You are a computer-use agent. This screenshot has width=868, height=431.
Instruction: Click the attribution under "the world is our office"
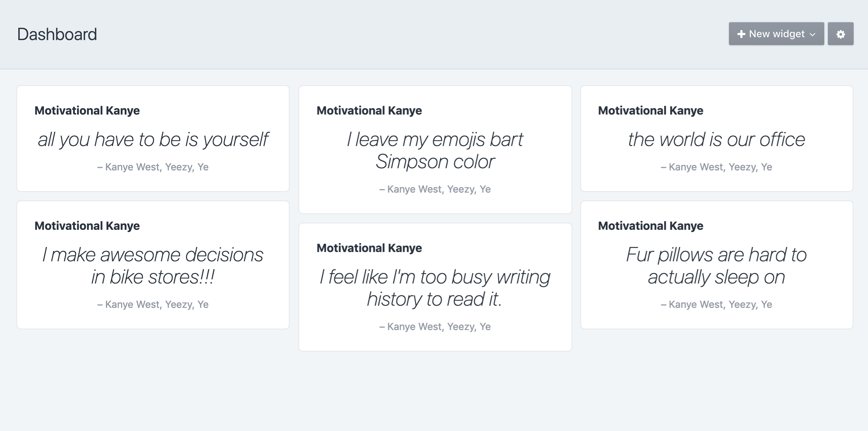coord(716,167)
